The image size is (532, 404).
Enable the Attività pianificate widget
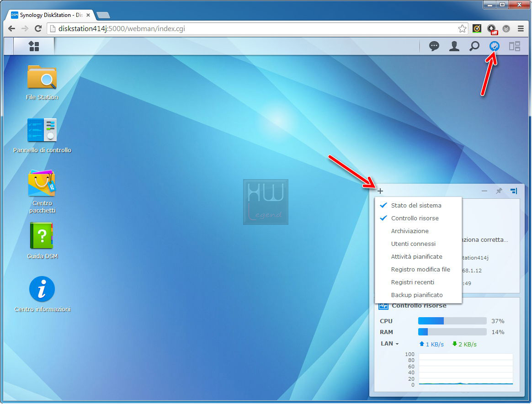point(418,257)
